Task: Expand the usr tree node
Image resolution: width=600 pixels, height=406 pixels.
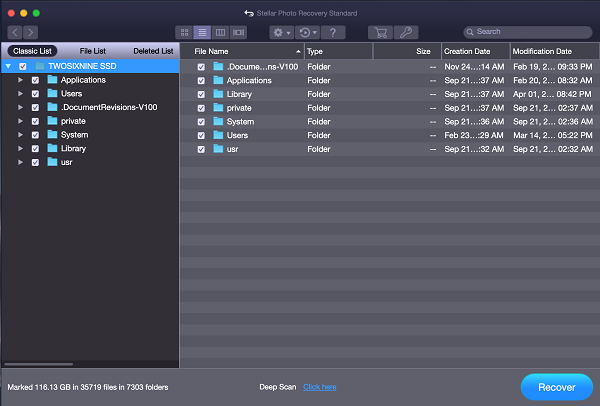Action: coord(20,163)
